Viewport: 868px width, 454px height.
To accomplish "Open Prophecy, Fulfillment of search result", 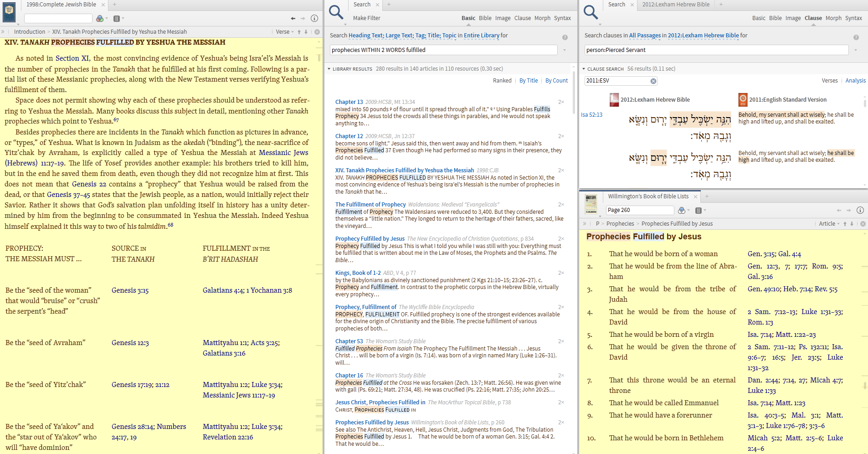I will coord(366,307).
